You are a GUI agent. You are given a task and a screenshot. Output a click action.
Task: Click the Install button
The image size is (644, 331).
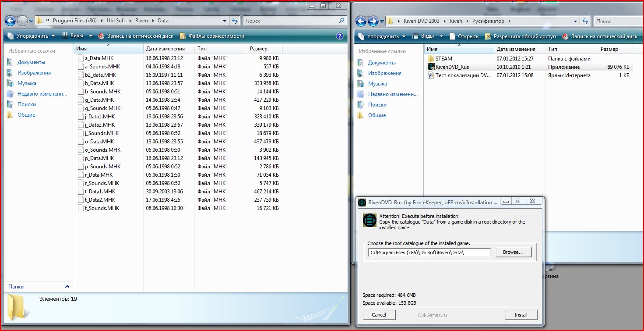coord(521,315)
